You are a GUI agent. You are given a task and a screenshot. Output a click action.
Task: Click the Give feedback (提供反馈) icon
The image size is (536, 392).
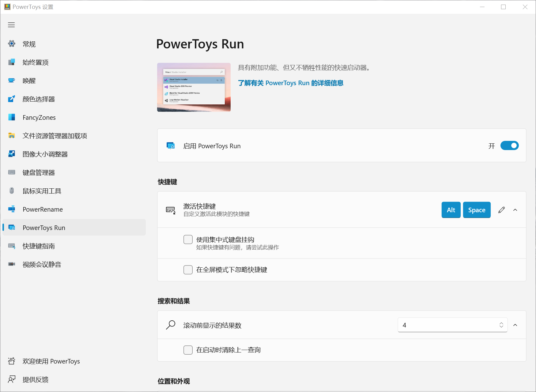pyautogui.click(x=12, y=379)
